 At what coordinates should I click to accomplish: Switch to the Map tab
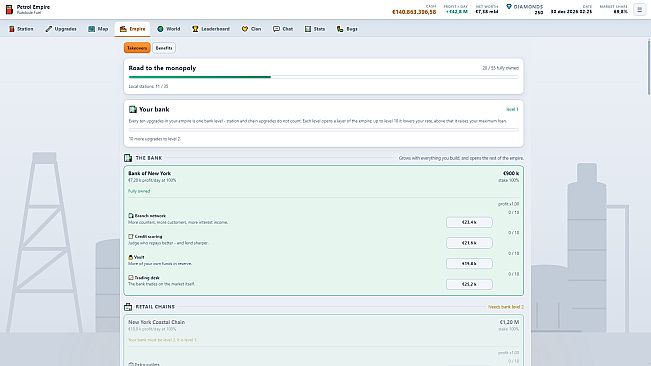[98, 29]
